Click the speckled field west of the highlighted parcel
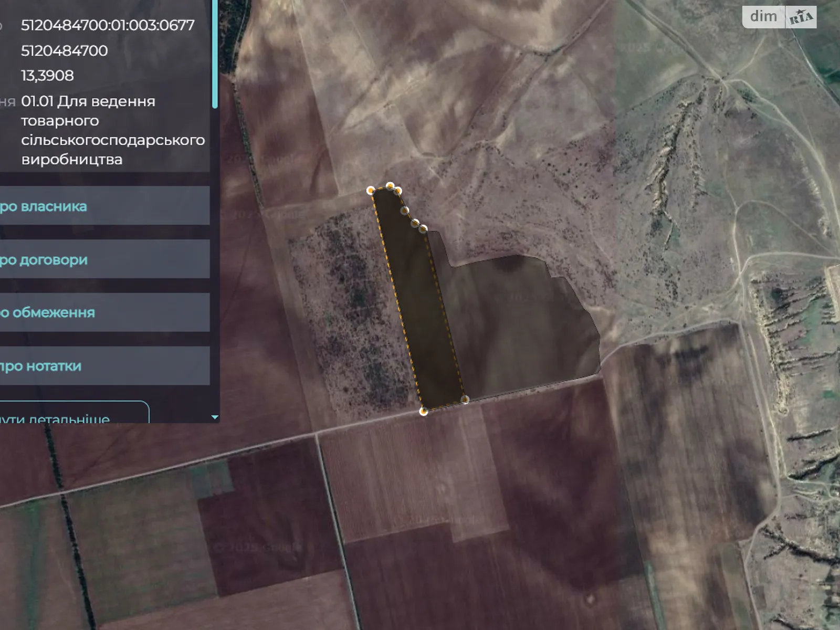This screenshot has height=630, width=840. pyautogui.click(x=346, y=315)
